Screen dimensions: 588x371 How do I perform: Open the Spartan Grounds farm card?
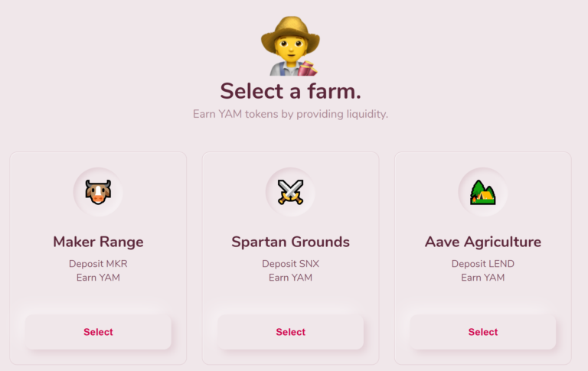click(x=290, y=332)
